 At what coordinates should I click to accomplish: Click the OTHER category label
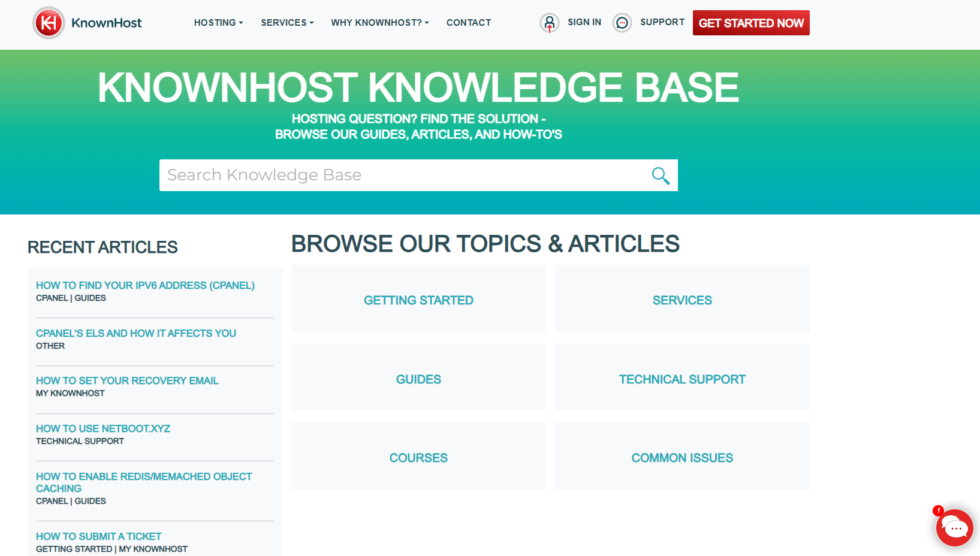[x=50, y=346]
